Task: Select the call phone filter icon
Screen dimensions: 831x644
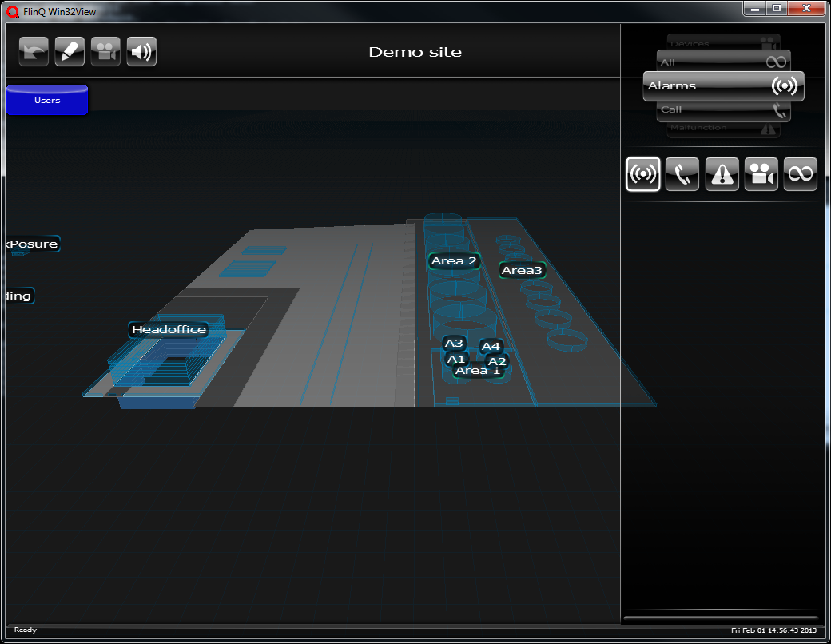Action: (682, 174)
